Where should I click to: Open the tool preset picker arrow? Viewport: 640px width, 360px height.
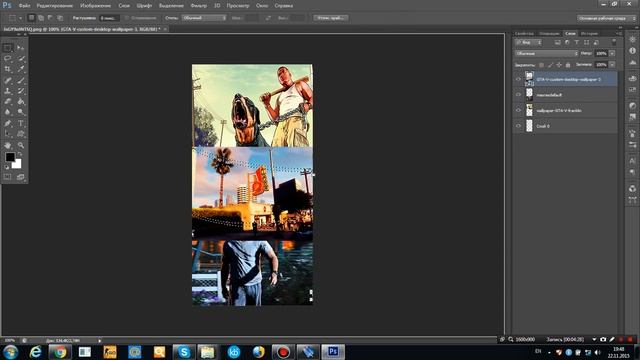click(20, 18)
